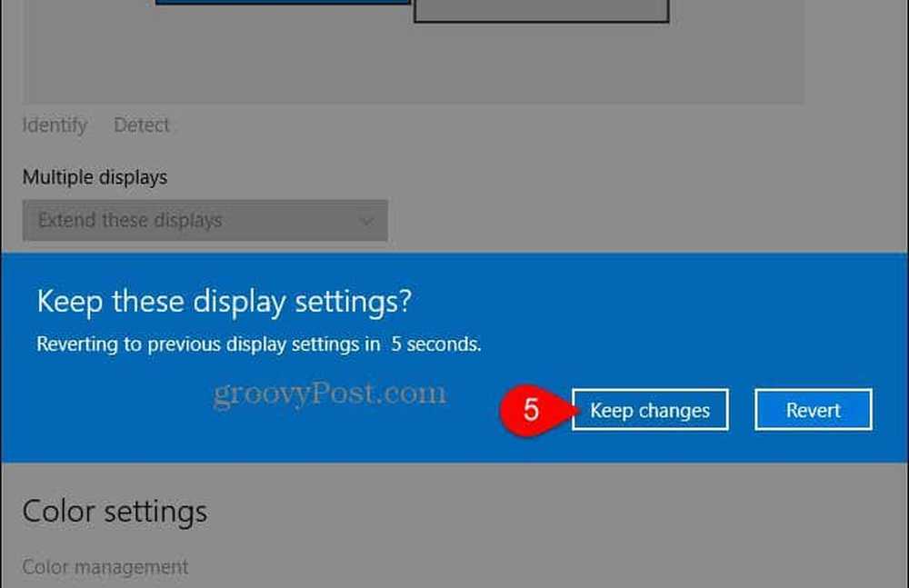Click the 'Multiple displays' label
Viewport: 909px width, 588px height.
point(95,177)
